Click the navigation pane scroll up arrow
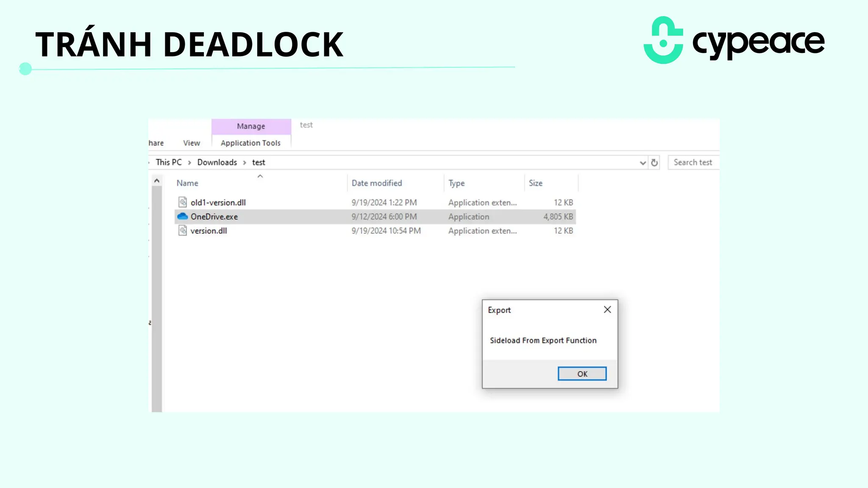This screenshot has height=488, width=868. tap(157, 181)
